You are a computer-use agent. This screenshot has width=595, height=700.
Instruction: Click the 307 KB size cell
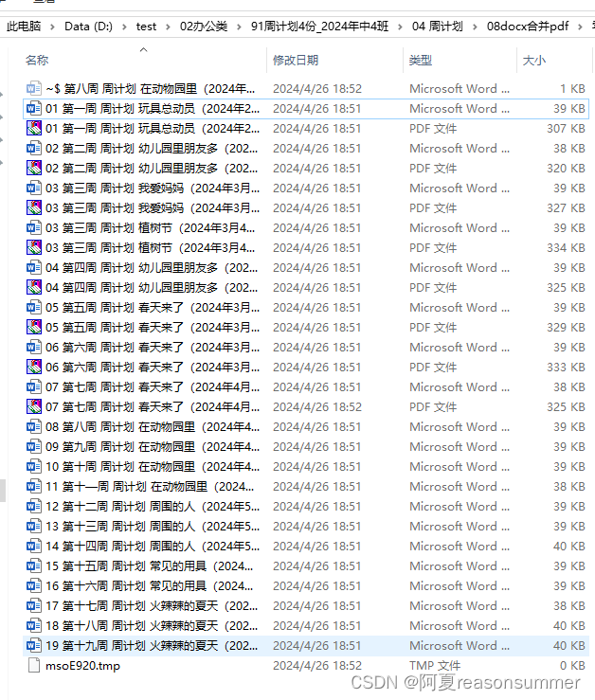tap(566, 129)
